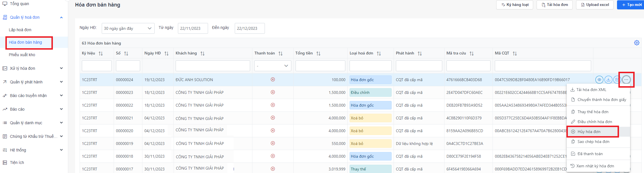Expand Chứng từ Khấu trừ Thuế section

click(61, 136)
